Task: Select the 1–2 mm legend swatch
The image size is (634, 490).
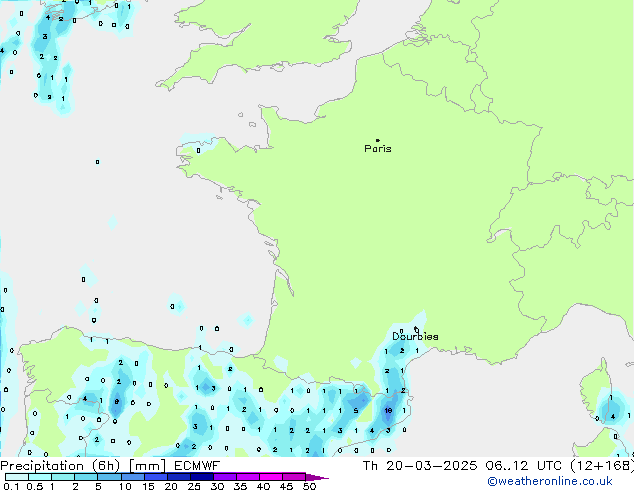Action: 63,477
